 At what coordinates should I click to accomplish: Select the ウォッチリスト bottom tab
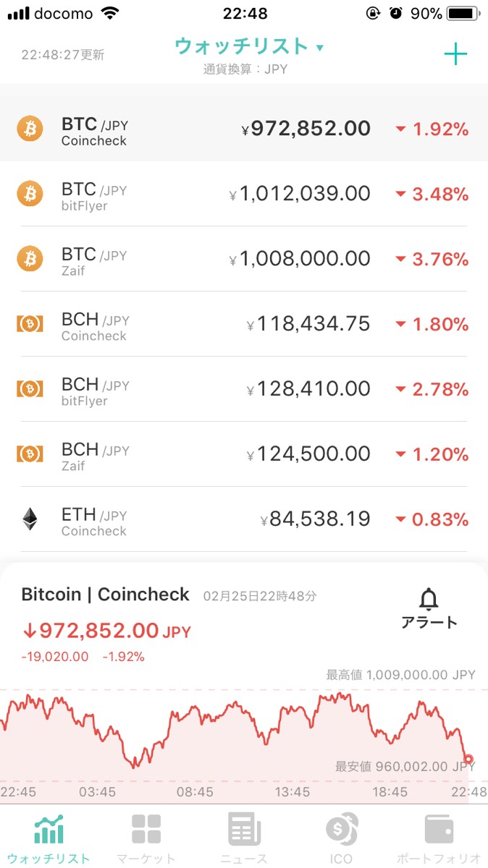coord(49,838)
